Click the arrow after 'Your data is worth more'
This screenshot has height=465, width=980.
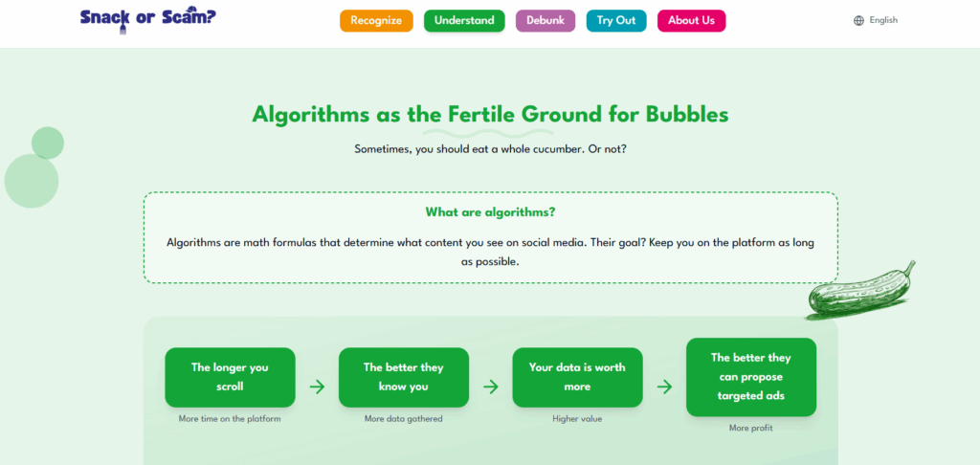[x=664, y=387]
